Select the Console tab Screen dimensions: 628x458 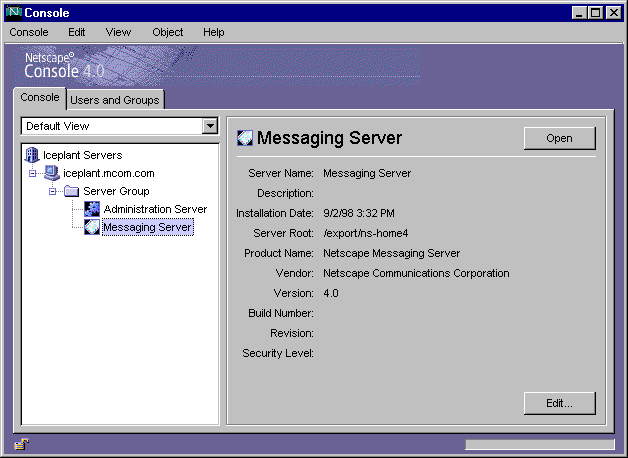(x=40, y=98)
